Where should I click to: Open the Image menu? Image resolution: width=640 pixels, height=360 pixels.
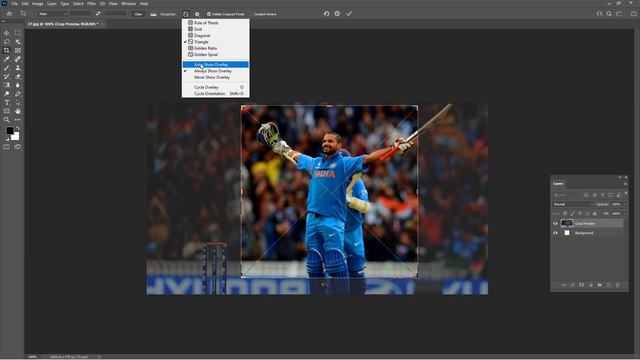point(38,4)
